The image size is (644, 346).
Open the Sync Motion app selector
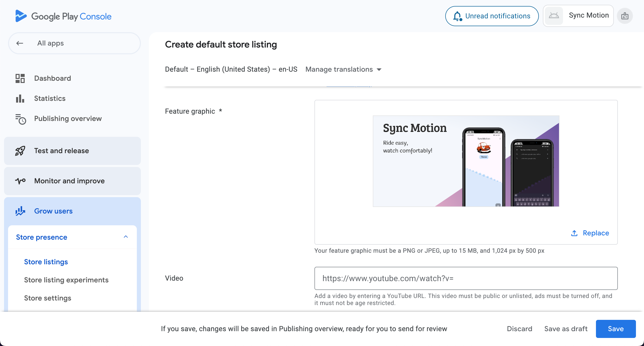pyautogui.click(x=578, y=16)
